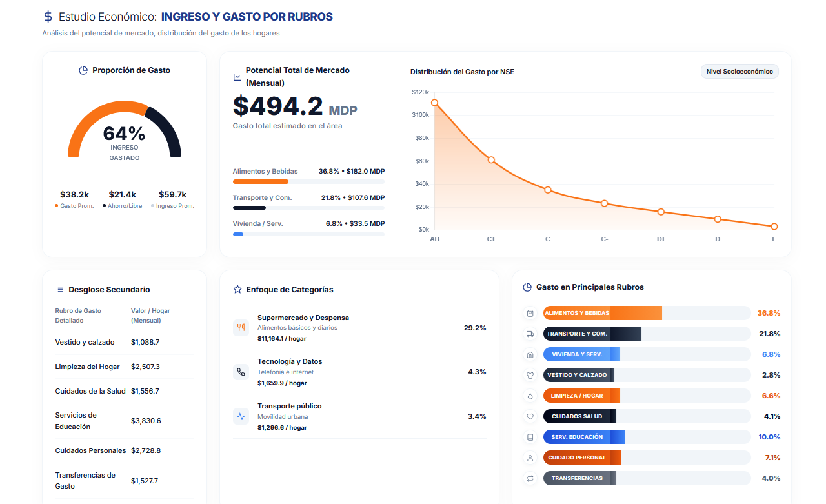Click the shirt icon beside Vestido y Calzado

point(530,375)
